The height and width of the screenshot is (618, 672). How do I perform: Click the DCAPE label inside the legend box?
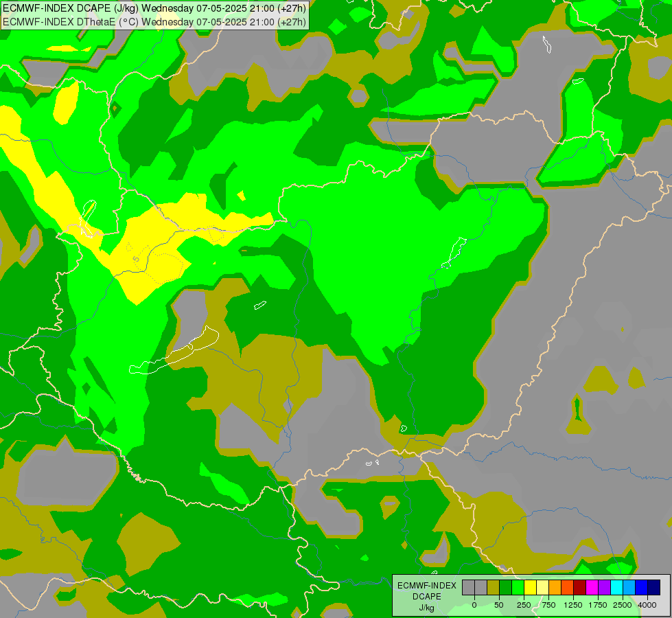click(426, 597)
